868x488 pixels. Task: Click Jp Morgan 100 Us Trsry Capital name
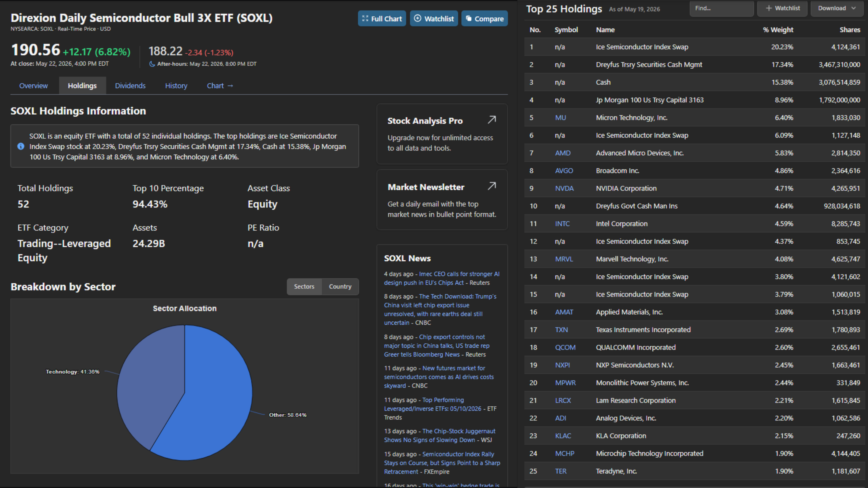click(x=650, y=100)
